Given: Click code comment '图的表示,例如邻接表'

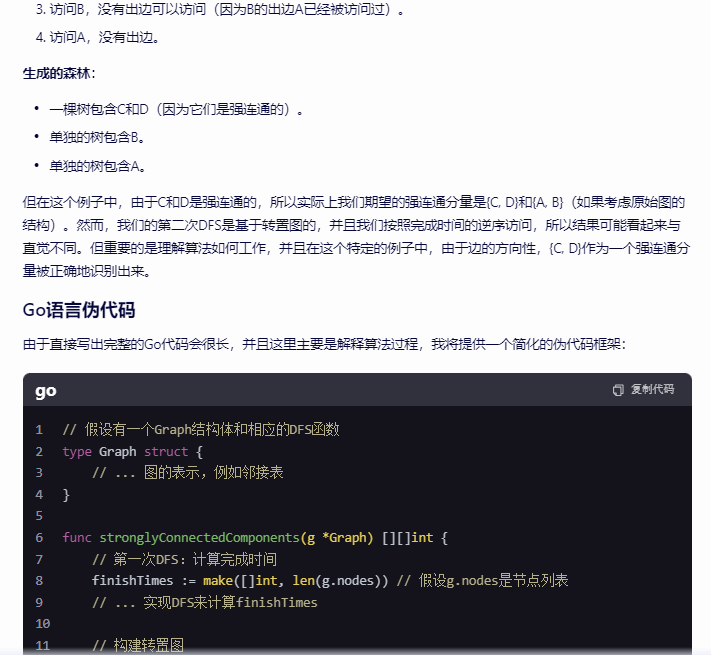Looking at the screenshot, I should point(188,473).
